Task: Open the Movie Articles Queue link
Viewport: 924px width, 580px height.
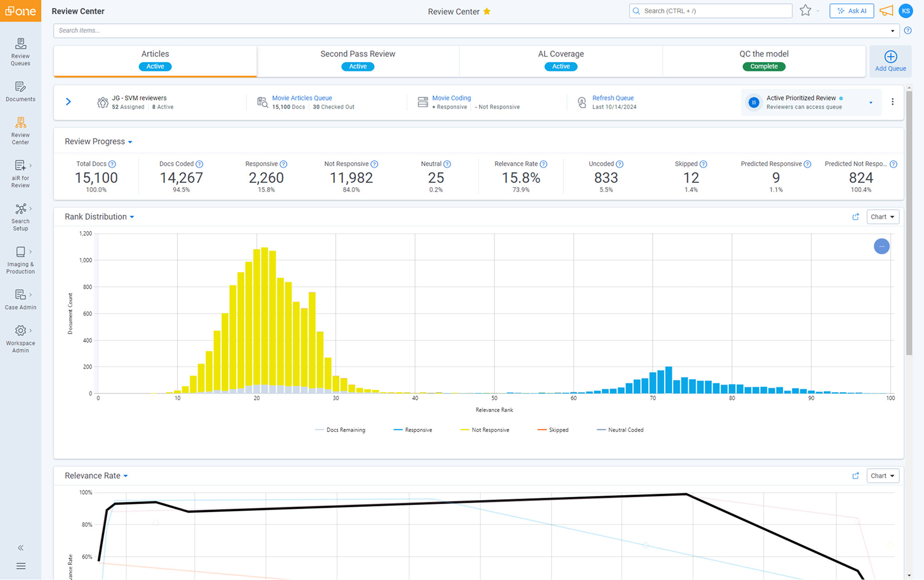Action: pyautogui.click(x=302, y=98)
